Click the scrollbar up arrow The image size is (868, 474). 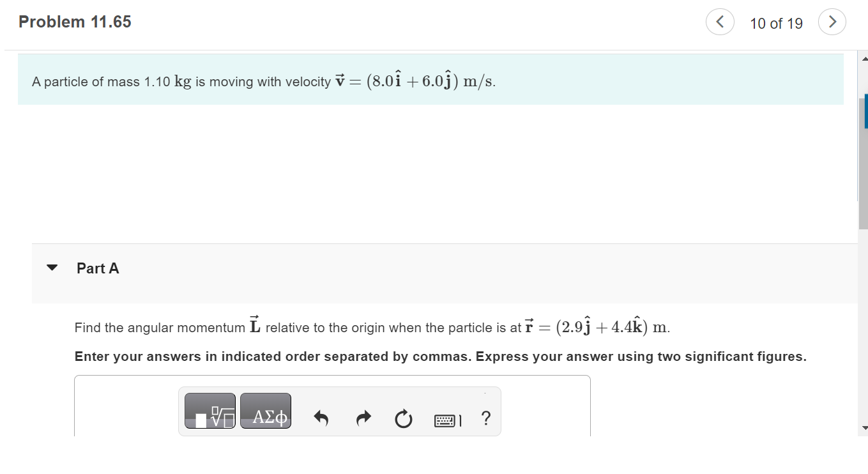tap(864, 57)
